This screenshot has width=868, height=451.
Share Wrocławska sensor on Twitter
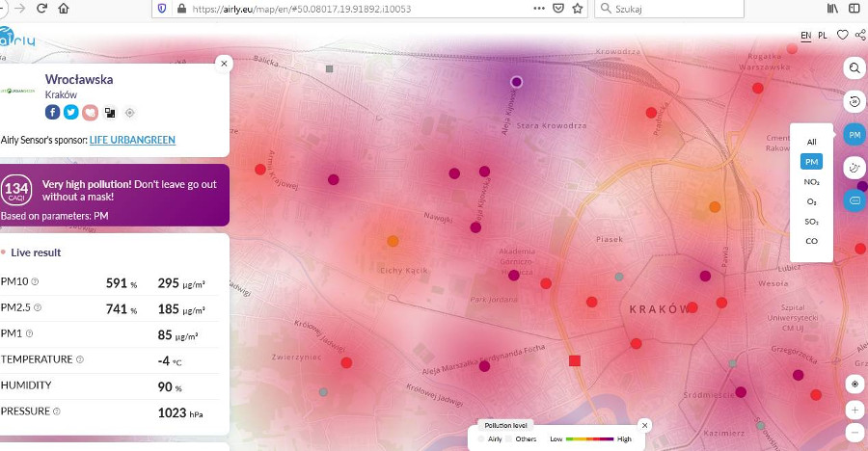(x=70, y=113)
